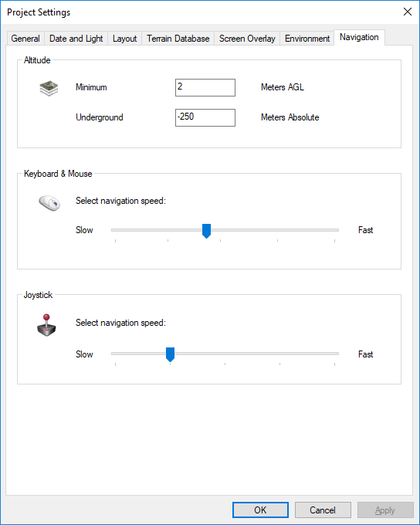The image size is (420, 525).
Task: Click the Underground altitude input field
Action: [205, 117]
